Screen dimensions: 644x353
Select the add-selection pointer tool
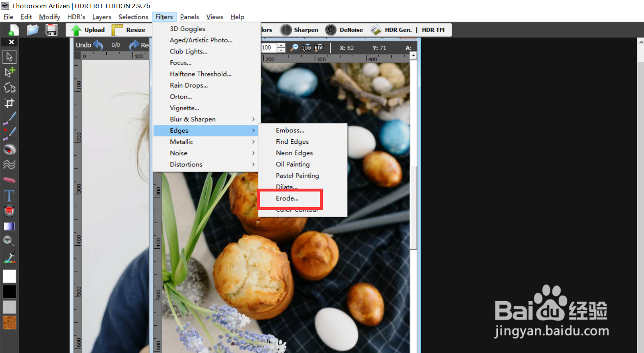(x=9, y=72)
